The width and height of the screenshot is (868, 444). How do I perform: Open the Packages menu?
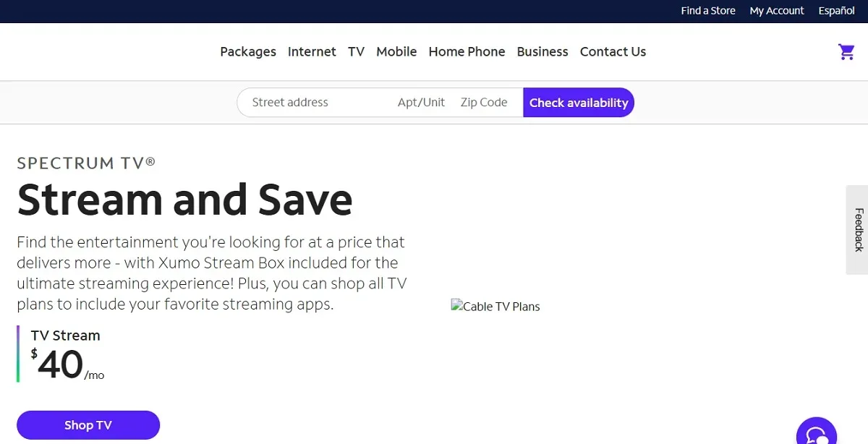(x=248, y=51)
